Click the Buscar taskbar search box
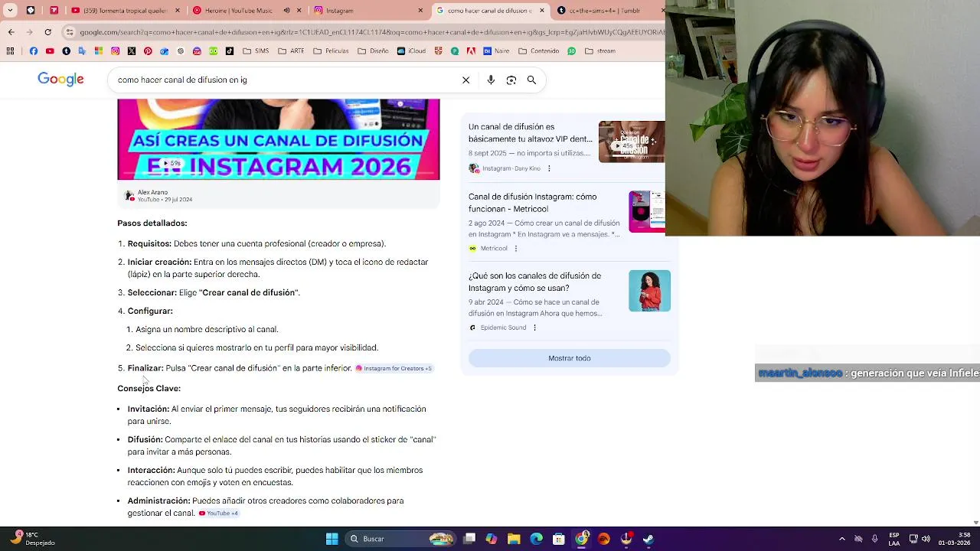Image resolution: width=980 pixels, height=551 pixels. click(x=400, y=539)
